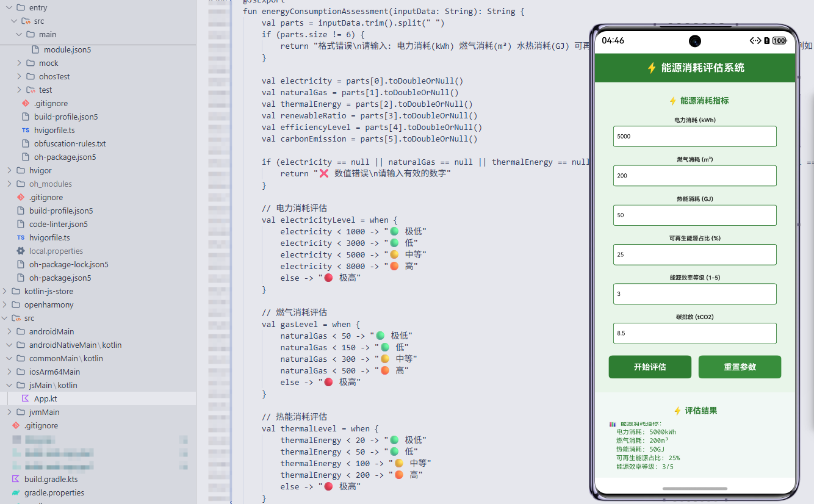Click result line 电力消耗: 5000kWh
This screenshot has height=504, width=814.
[x=646, y=431]
